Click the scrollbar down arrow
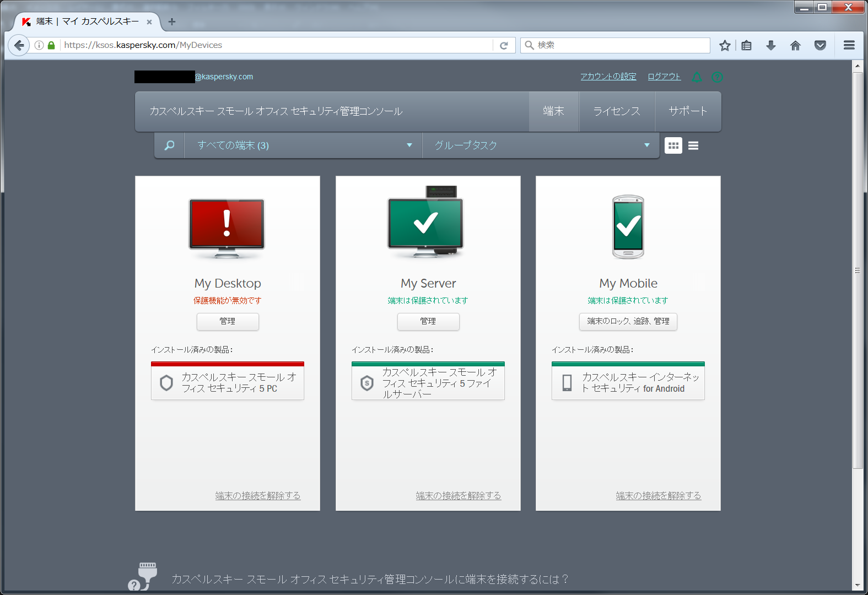This screenshot has height=595, width=868. (x=858, y=585)
